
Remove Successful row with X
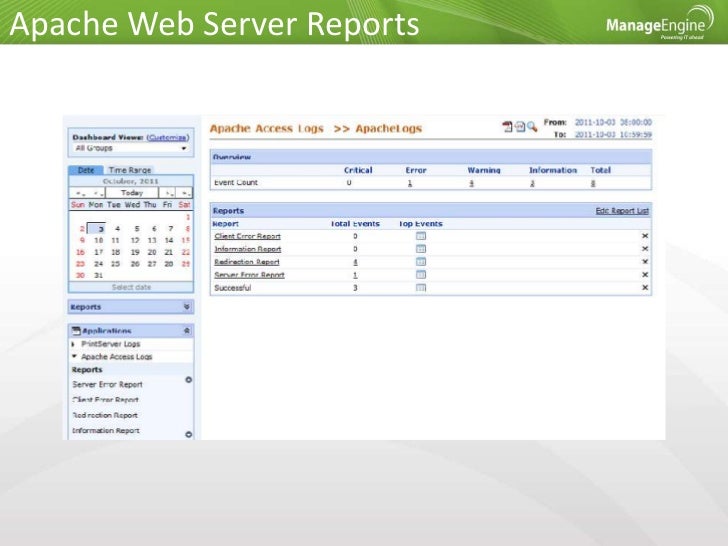pos(645,288)
